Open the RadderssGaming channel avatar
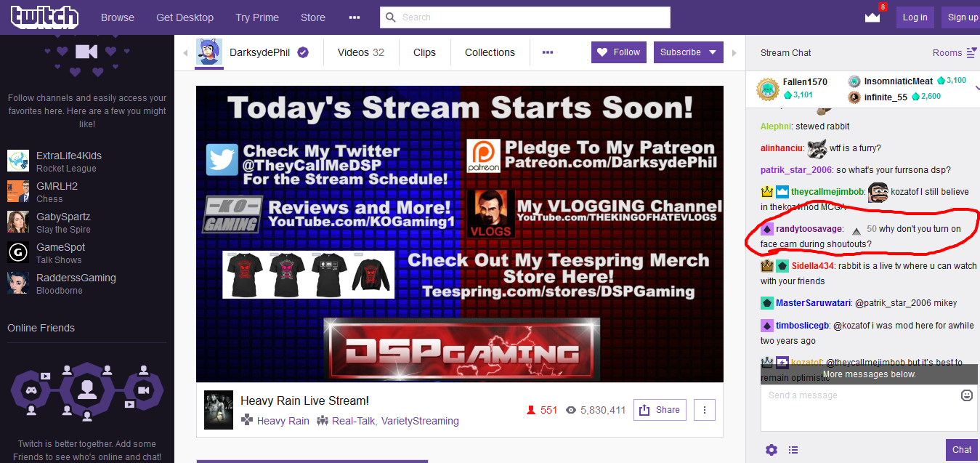 click(18, 283)
